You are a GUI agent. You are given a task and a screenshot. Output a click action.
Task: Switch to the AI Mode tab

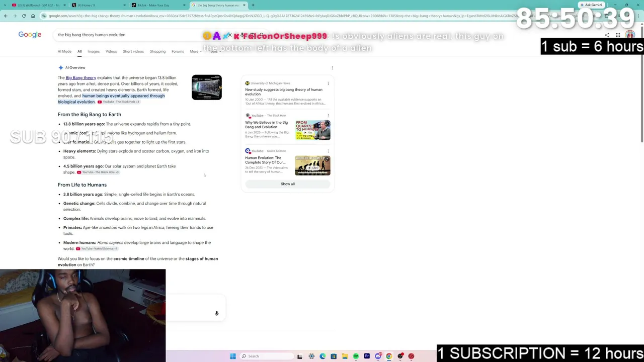click(64, 51)
